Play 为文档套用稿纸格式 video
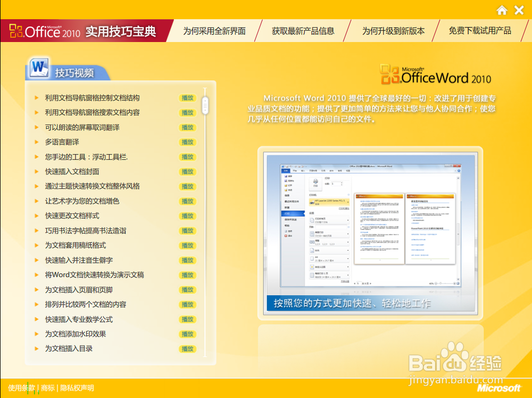Viewport: 532px width, 398px height. (x=188, y=245)
